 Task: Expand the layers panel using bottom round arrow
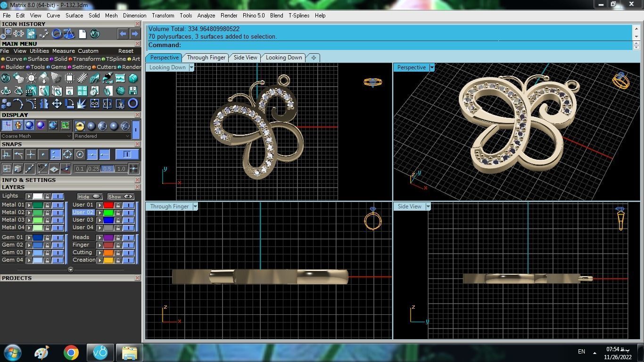(70, 270)
